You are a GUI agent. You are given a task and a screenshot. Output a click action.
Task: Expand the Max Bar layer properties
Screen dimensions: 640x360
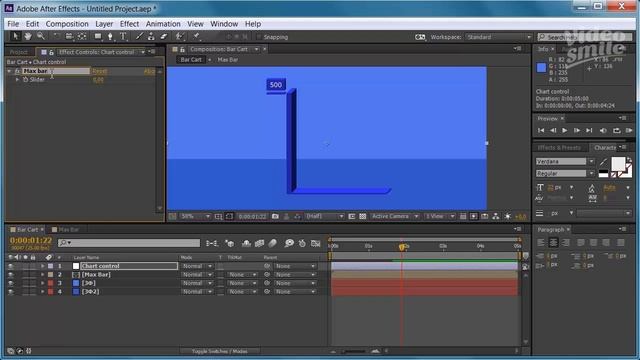point(42,275)
